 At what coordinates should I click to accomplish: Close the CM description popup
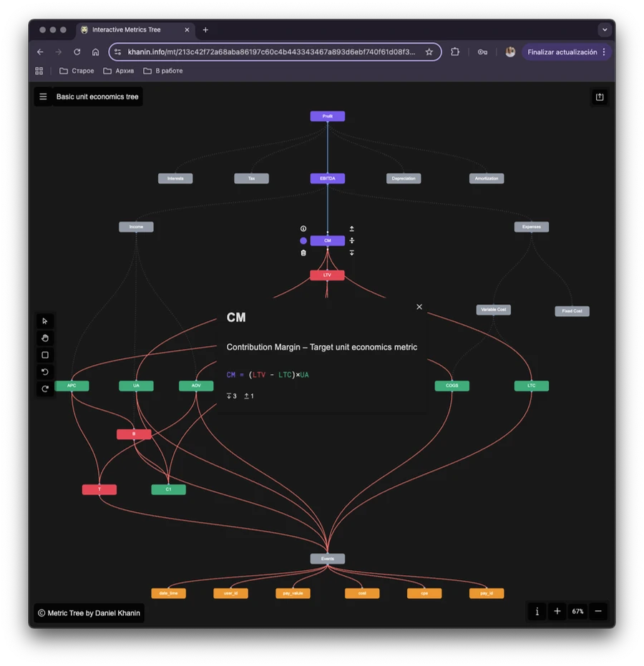[419, 307]
